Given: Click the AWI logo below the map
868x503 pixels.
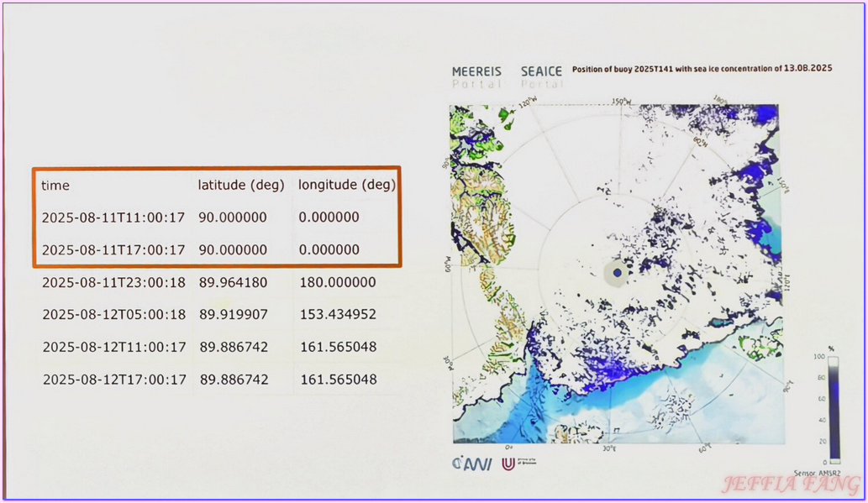Looking at the screenshot, I should [x=472, y=464].
